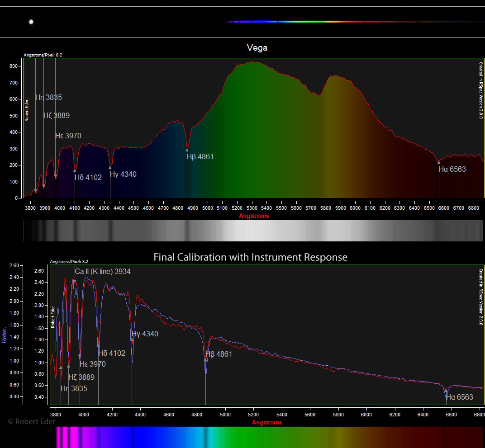Click the Final Calibration with Instrument Response title
This screenshot has width=485, height=448.
(x=251, y=257)
